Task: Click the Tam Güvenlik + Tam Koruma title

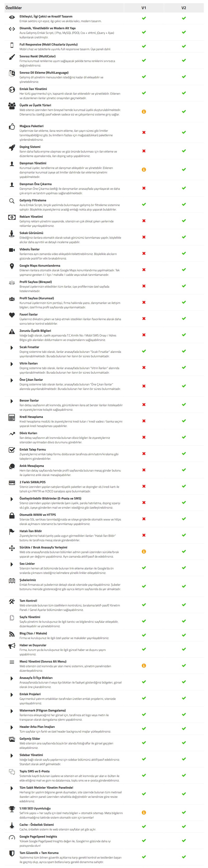Action: pyautogui.click(x=34, y=853)
